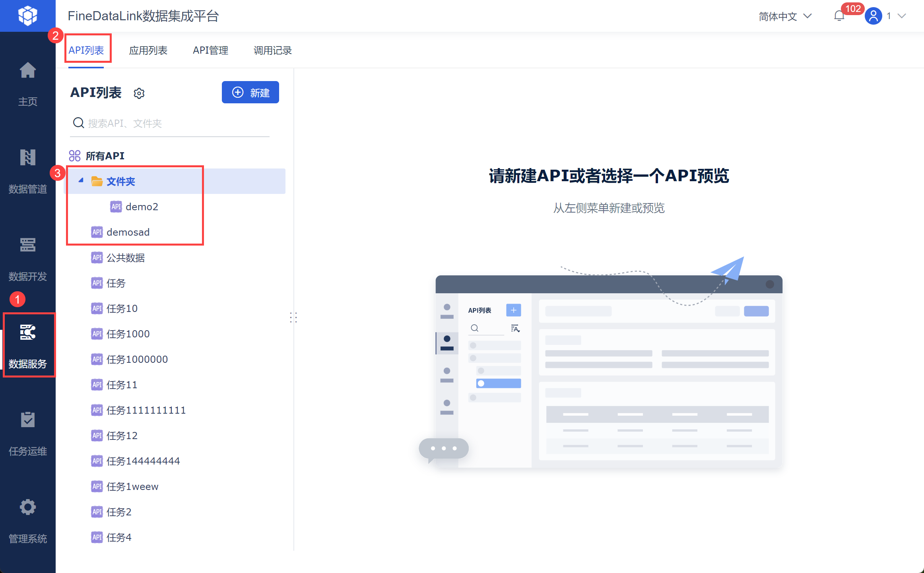The width and height of the screenshot is (924, 573).
Task: Expand the user account dropdown arrow
Action: (x=902, y=16)
